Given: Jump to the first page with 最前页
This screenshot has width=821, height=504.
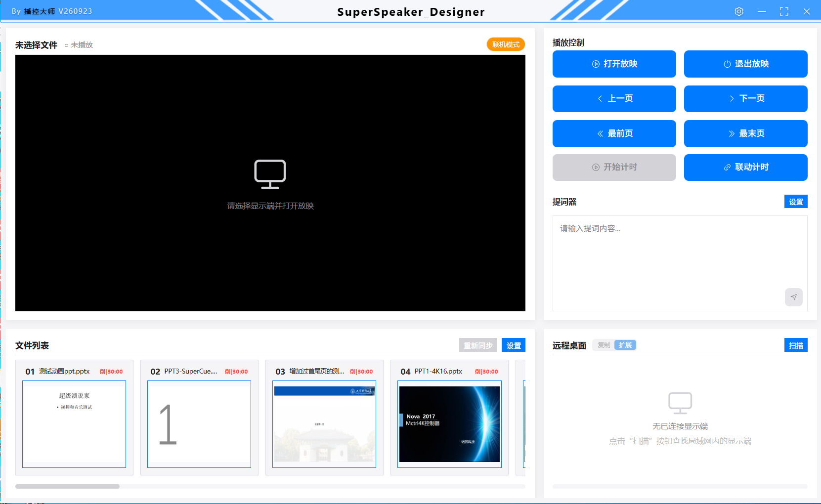Looking at the screenshot, I should pyautogui.click(x=614, y=133).
